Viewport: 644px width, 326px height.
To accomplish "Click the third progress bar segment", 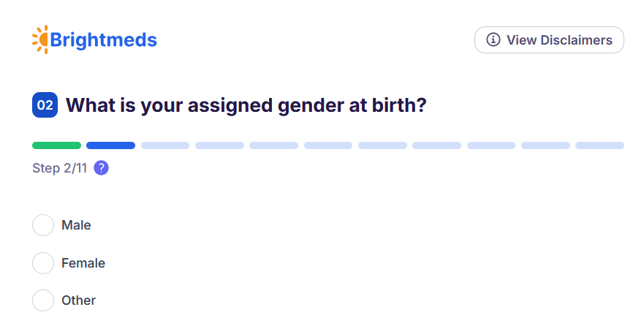I will coord(165,145).
